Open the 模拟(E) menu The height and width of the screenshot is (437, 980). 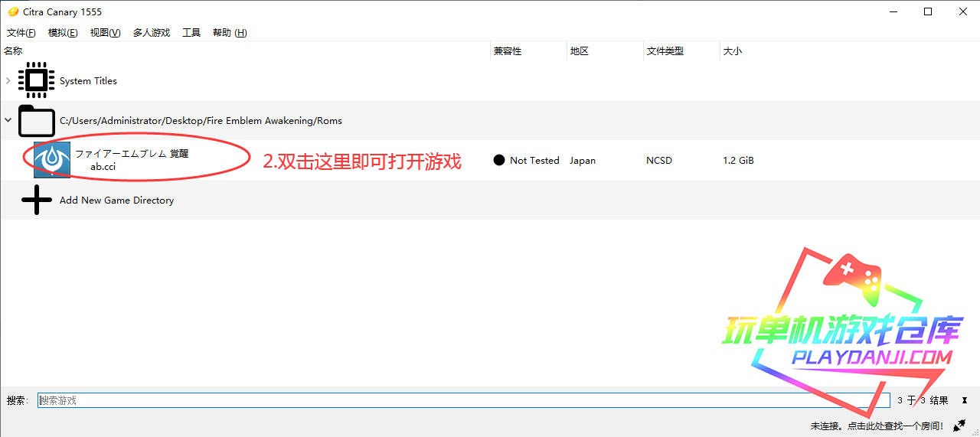[x=62, y=33]
